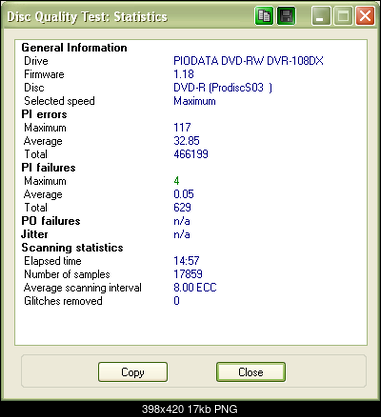Select PI failures average 0.05

184,194
